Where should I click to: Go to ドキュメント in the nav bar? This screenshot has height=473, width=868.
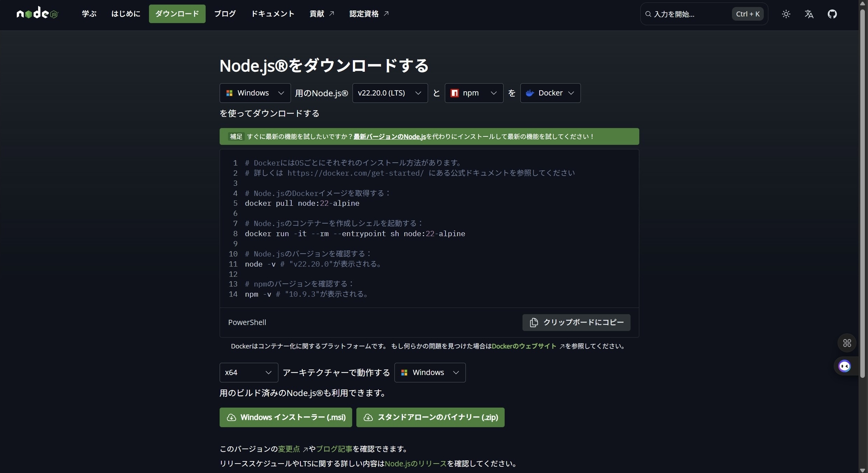272,14
